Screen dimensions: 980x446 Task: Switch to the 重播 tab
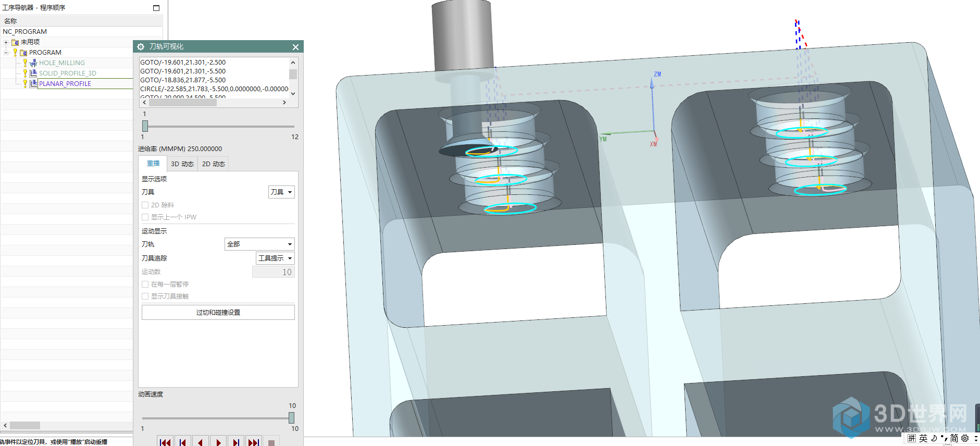point(153,164)
